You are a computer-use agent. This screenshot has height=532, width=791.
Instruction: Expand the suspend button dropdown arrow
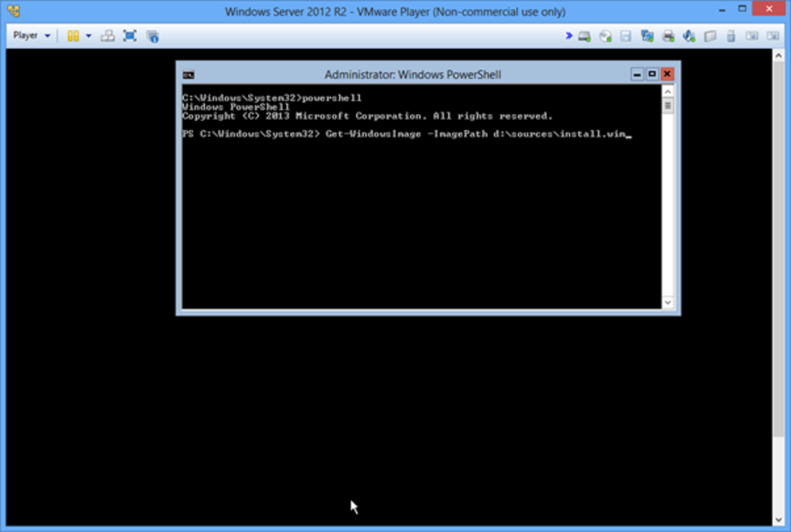coord(88,36)
